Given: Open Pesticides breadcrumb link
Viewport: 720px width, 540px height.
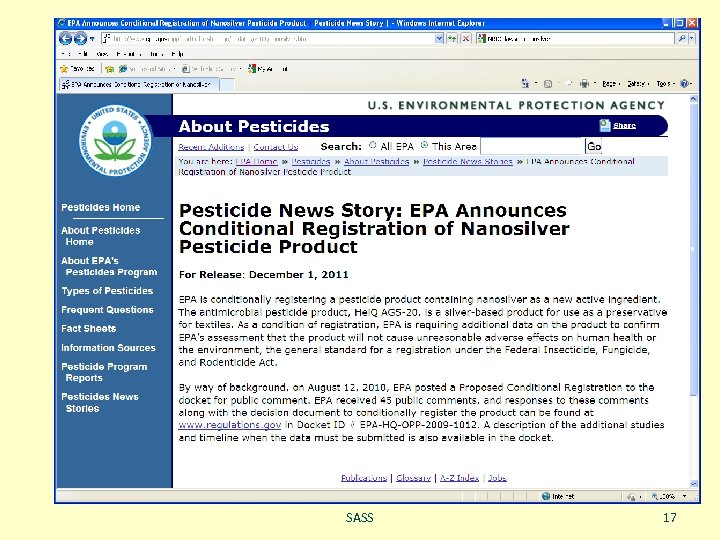Looking at the screenshot, I should [311, 162].
